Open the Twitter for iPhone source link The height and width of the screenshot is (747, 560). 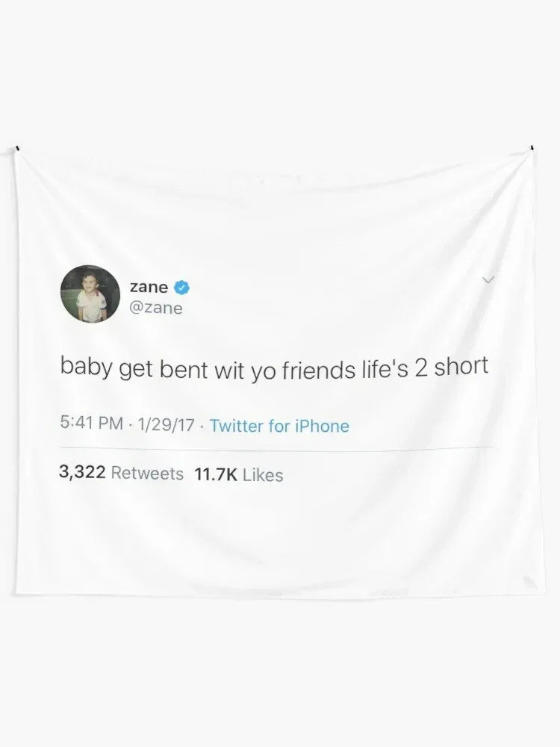pyautogui.click(x=279, y=426)
